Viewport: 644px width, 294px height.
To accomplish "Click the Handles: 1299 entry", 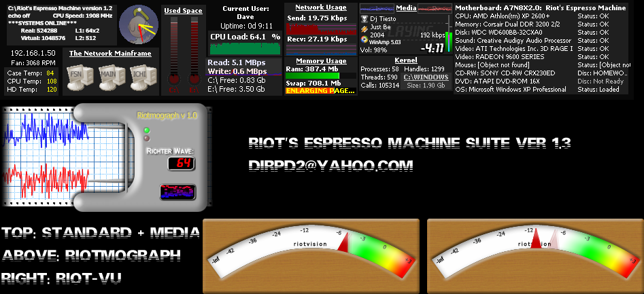I will click(x=424, y=69).
